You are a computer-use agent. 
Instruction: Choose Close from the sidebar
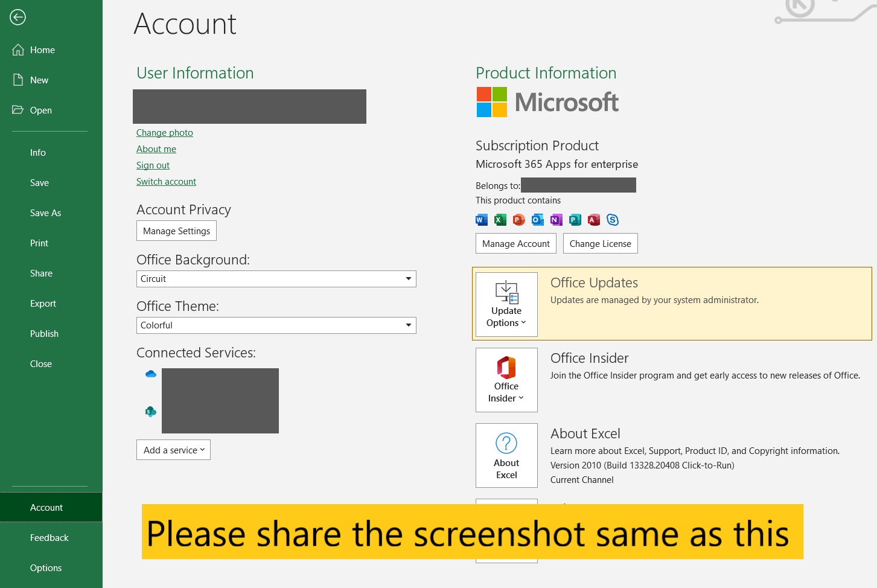(51, 364)
